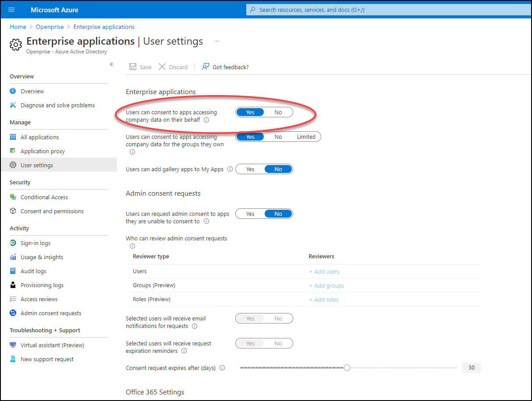
Task: Click the All applications grid icon
Action: coord(13,137)
